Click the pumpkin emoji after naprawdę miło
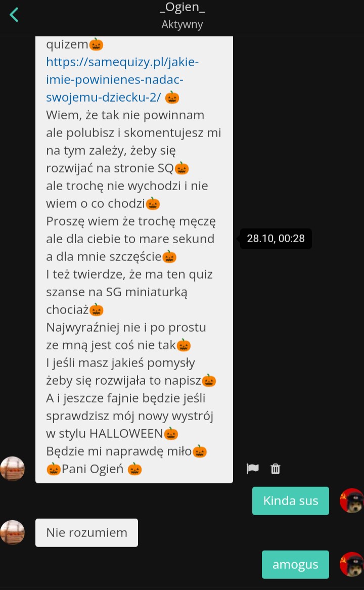364x590 pixels. (x=200, y=451)
